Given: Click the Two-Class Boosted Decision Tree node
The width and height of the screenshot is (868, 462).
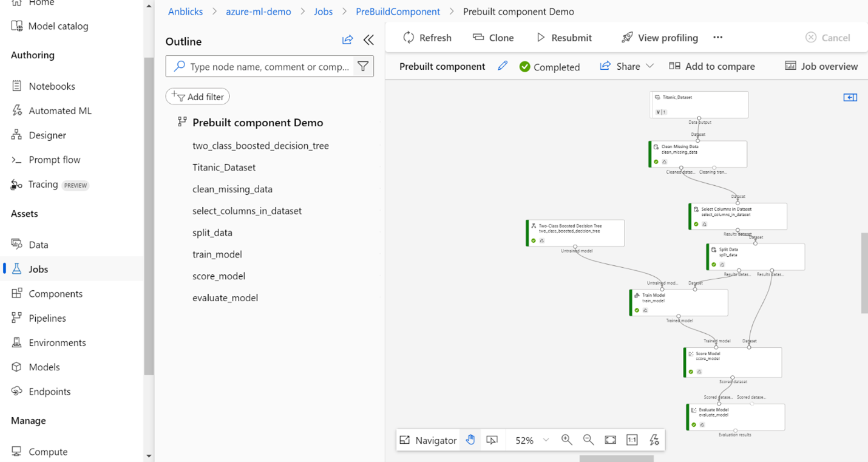Looking at the screenshot, I should (x=575, y=233).
